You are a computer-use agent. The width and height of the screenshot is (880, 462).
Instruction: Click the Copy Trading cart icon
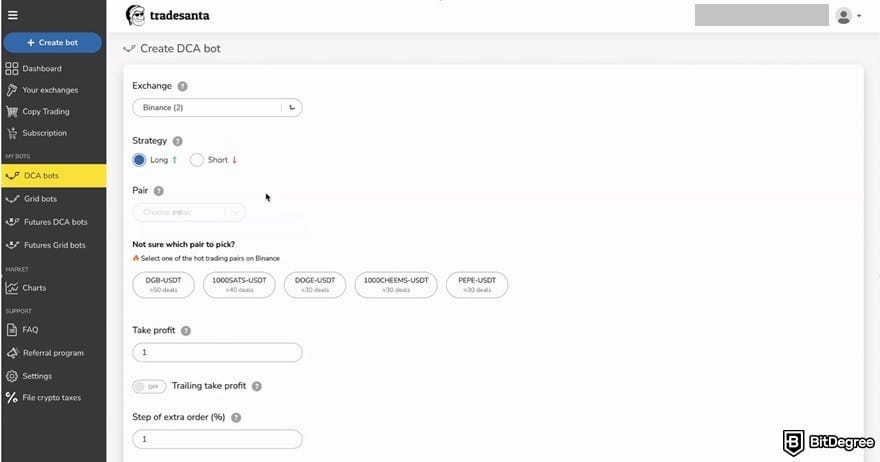coord(12,111)
